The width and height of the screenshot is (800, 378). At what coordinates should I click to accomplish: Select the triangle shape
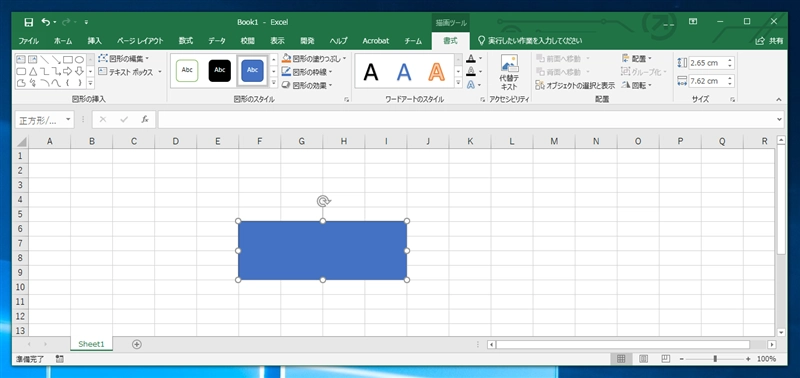tap(33, 71)
